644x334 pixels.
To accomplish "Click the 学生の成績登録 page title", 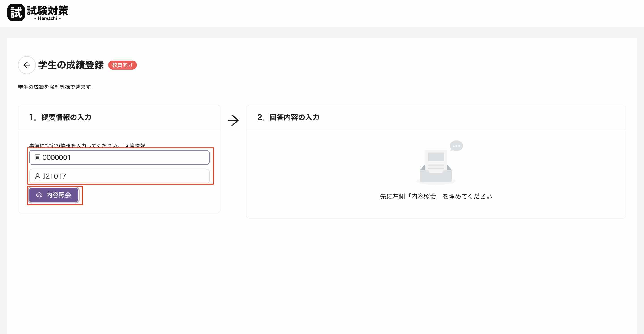I will (71, 65).
